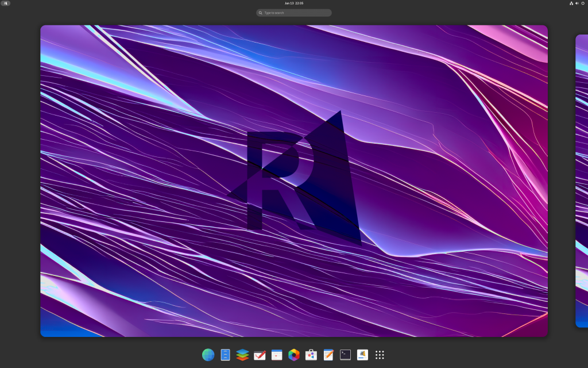Screen dimensions: 588x368
Task: Launch the drawing annotation app
Action: pos(260,355)
